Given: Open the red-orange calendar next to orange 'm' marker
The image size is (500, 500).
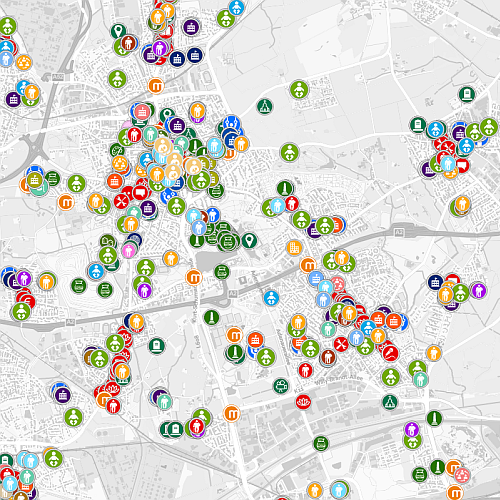Looking at the screenshot, I should tap(255, 339).
